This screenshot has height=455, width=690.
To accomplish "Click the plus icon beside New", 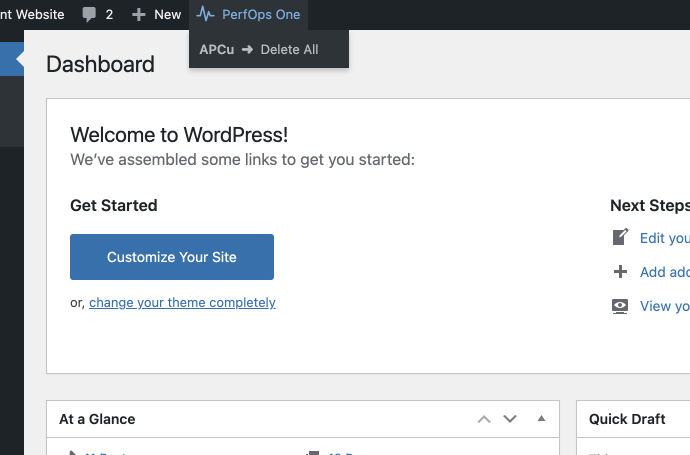I will tap(139, 15).
